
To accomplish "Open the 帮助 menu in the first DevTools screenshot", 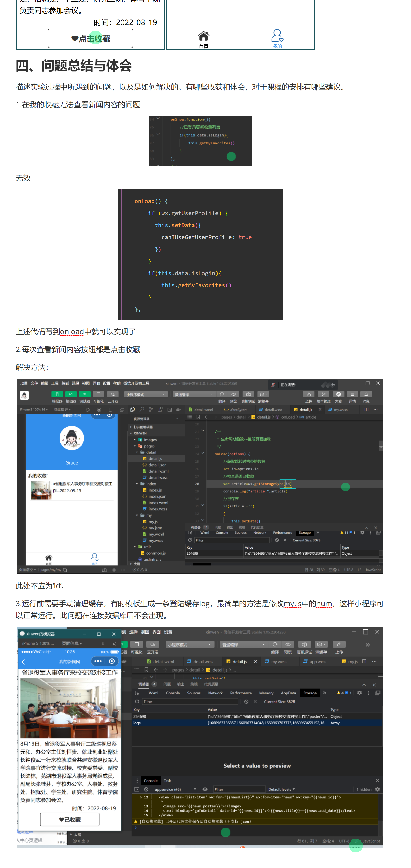I will 117,383.
